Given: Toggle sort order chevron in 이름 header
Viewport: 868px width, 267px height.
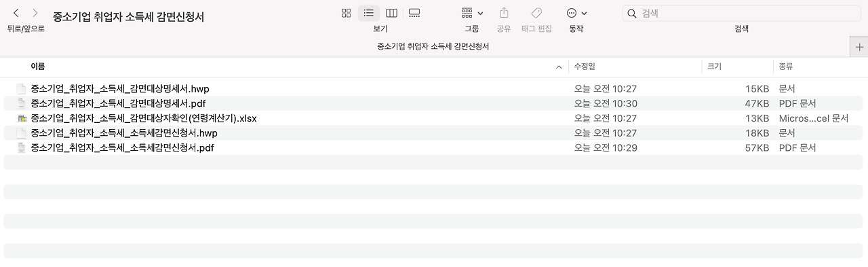Looking at the screenshot, I should point(559,67).
